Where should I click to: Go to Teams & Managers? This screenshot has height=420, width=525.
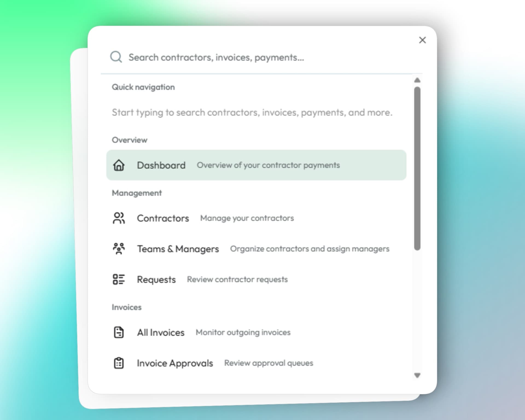pyautogui.click(x=178, y=249)
